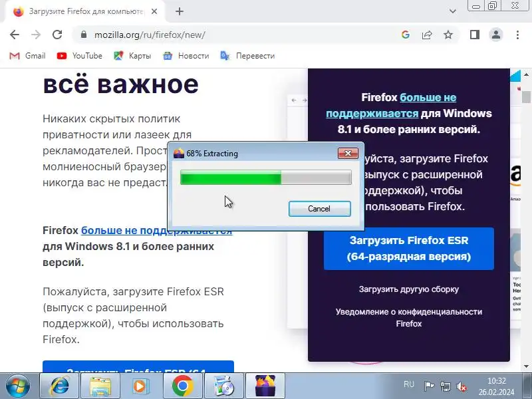Open the Перевести bookmark

247,56
